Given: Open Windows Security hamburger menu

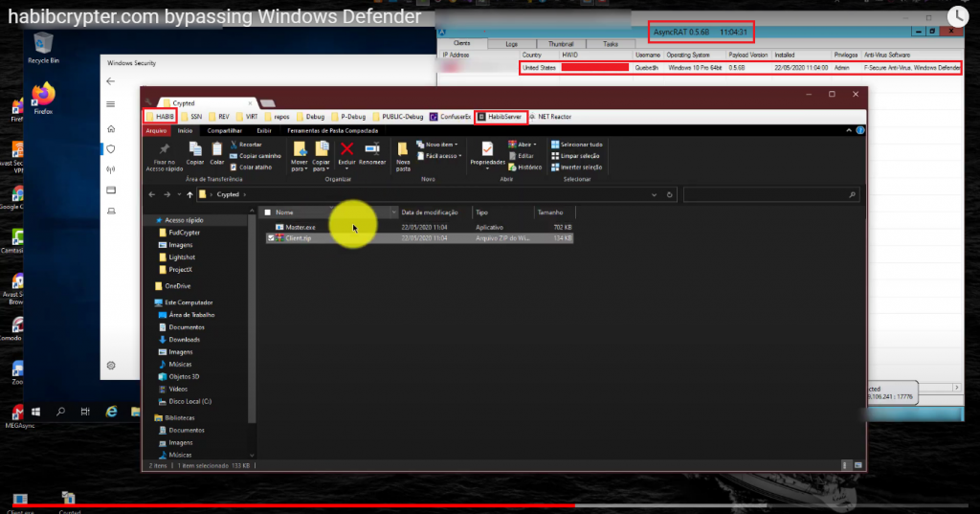Looking at the screenshot, I should [111, 104].
